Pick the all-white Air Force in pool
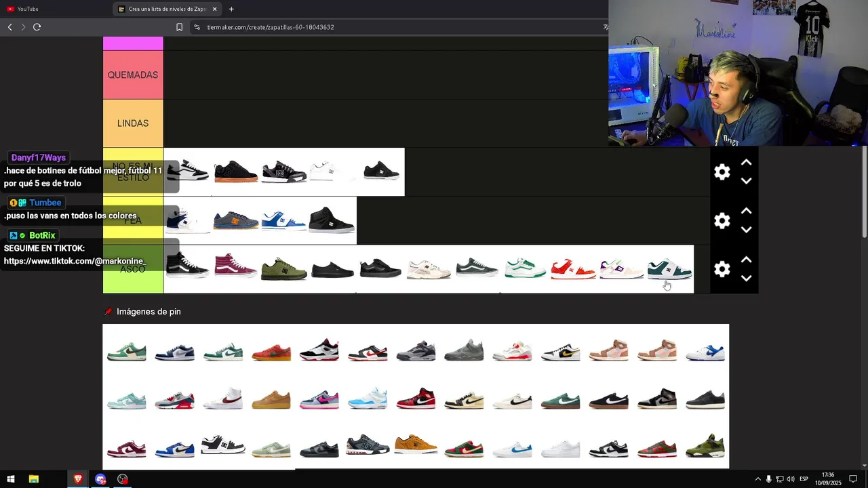The width and height of the screenshot is (868, 488). (560, 449)
